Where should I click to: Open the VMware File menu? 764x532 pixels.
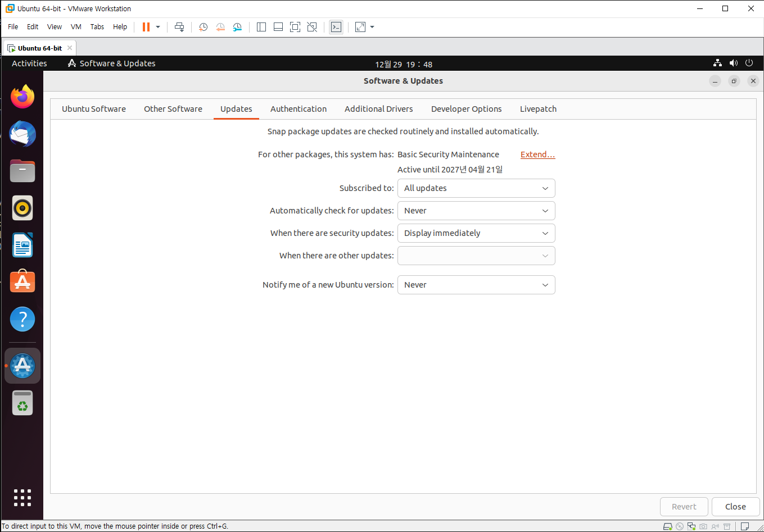coord(13,27)
